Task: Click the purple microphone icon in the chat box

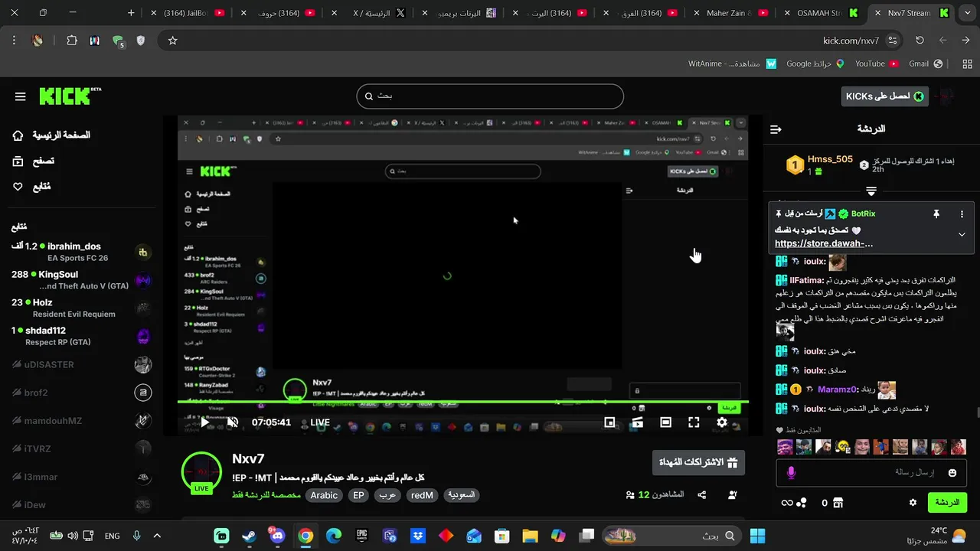Action: (x=791, y=473)
